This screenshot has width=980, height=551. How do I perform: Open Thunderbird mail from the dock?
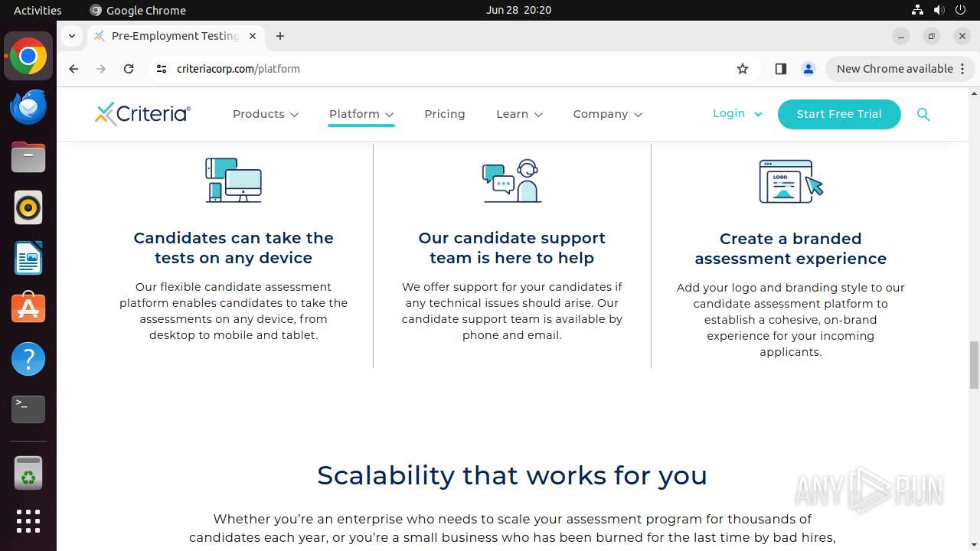28,106
